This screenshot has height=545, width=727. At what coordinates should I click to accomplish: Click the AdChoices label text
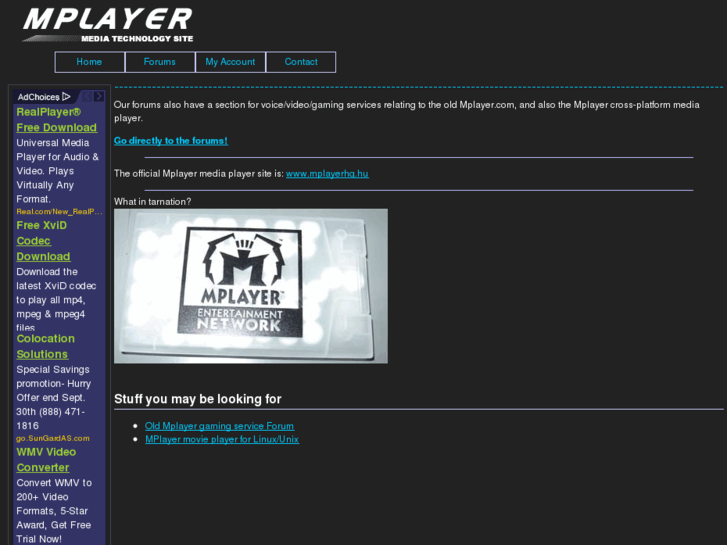[x=38, y=97]
